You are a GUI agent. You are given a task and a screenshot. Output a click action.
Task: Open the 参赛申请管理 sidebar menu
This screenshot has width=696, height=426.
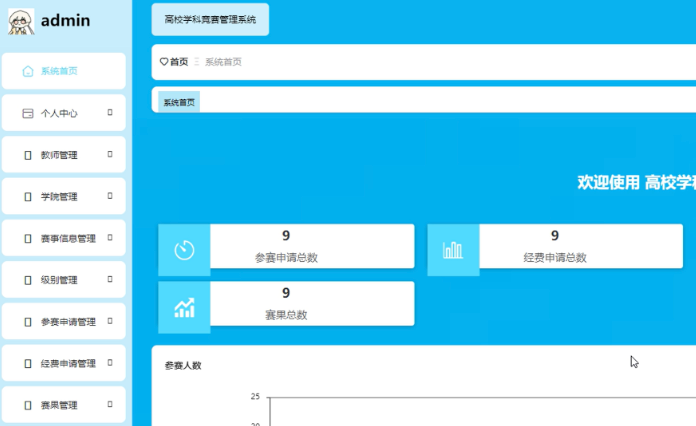pos(68,322)
